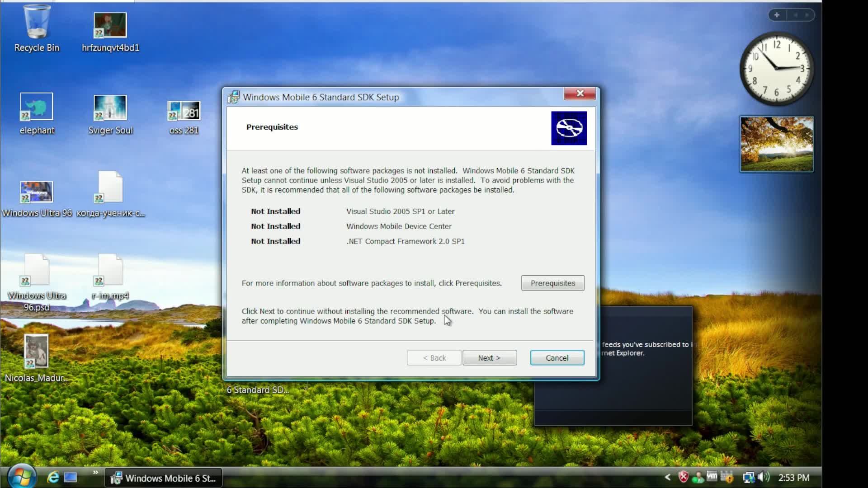The height and width of the screenshot is (488, 868).
Task: Click the slideshow autumn tree thumbnail gadget
Action: pyautogui.click(x=776, y=144)
